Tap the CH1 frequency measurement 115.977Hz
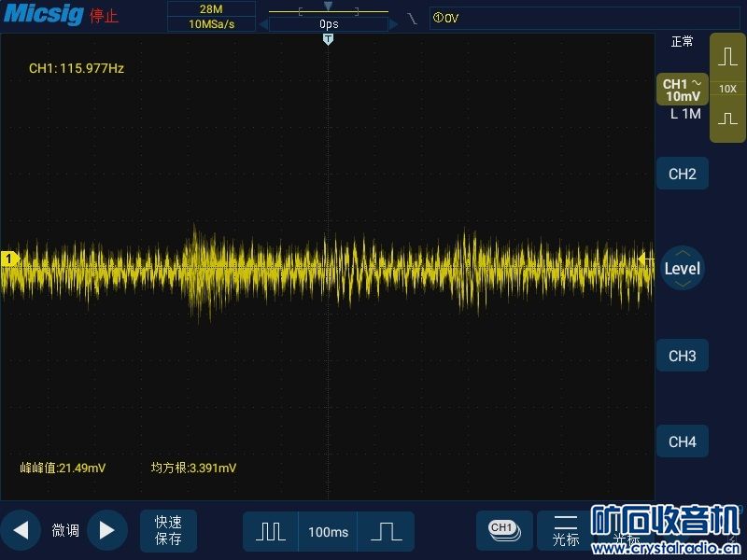747x560 pixels. [x=77, y=68]
